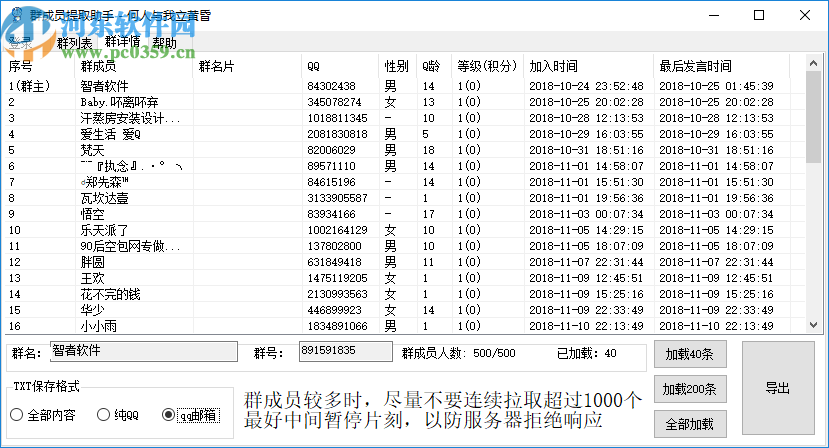This screenshot has height=448, width=829.
Task: Click join time 2018-11-07 22:31:44
Action: click(x=586, y=262)
